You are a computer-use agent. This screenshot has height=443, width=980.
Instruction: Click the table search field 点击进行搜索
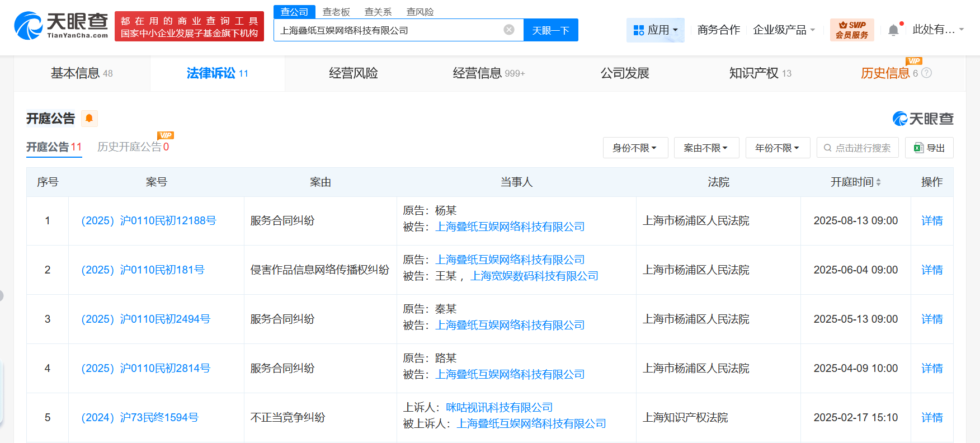(858, 148)
